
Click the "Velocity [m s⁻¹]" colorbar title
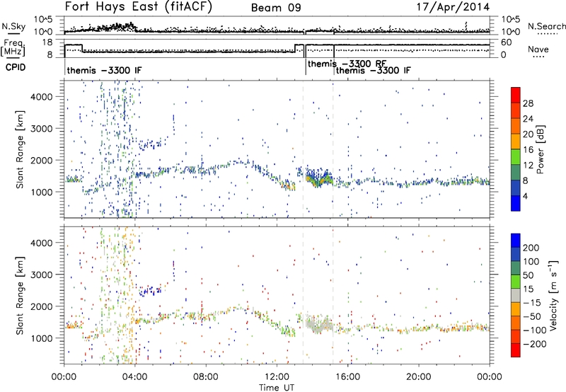553,295
